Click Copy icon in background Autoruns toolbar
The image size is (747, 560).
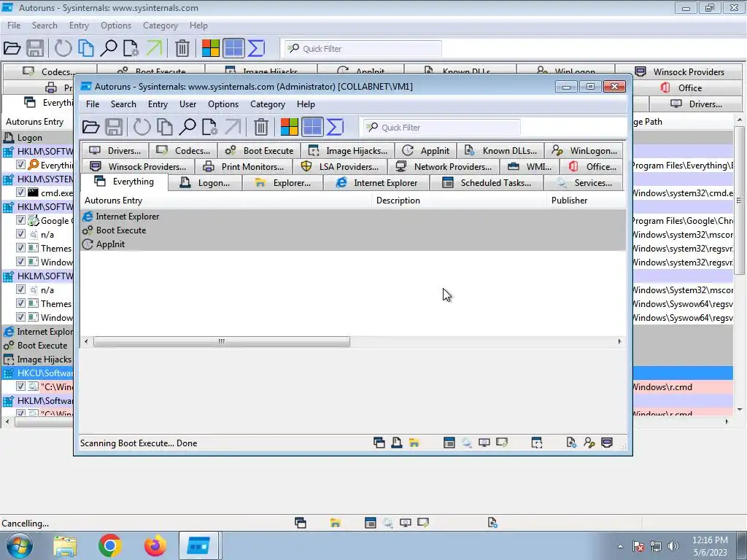86,48
